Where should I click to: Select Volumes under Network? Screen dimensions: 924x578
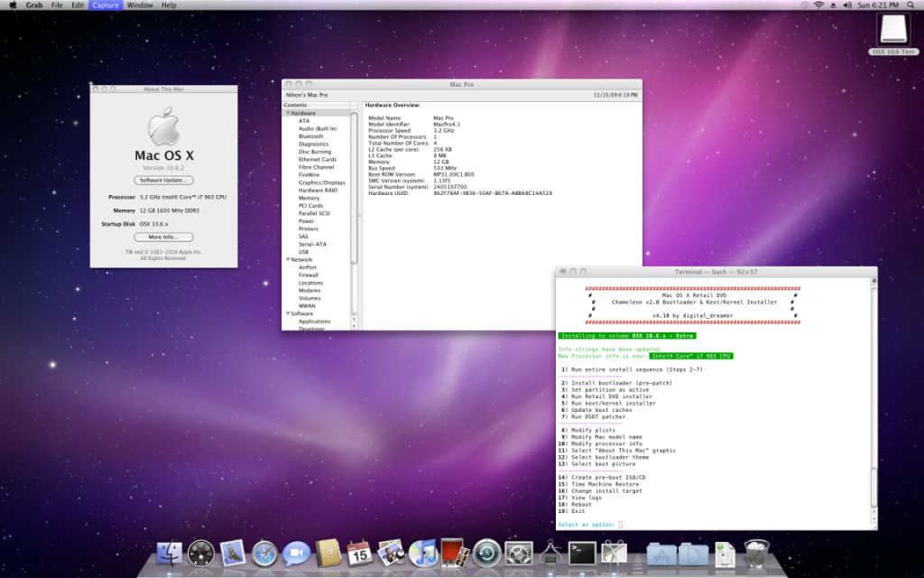click(x=310, y=298)
